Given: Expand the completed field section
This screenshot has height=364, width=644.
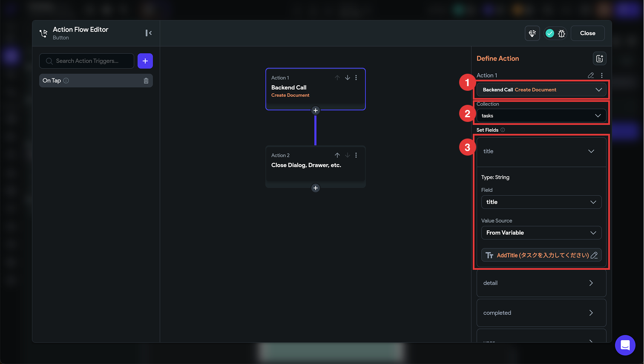Looking at the screenshot, I should pyautogui.click(x=541, y=313).
